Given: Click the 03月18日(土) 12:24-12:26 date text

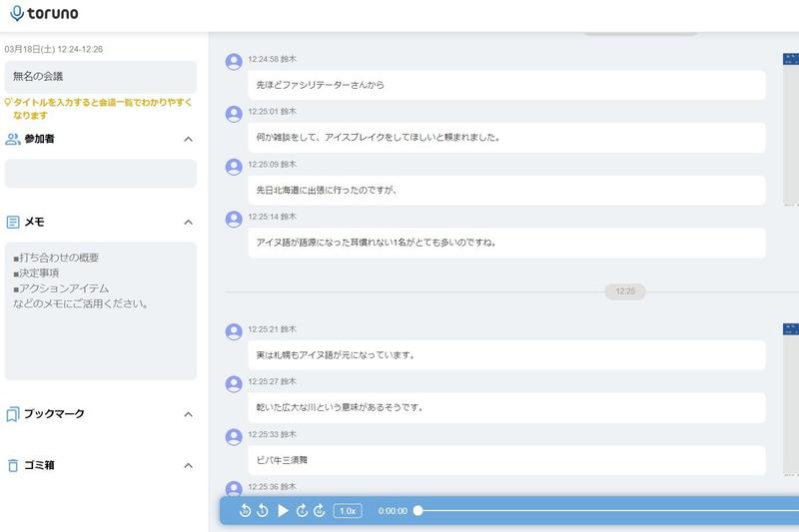Looking at the screenshot, I should 54,49.
